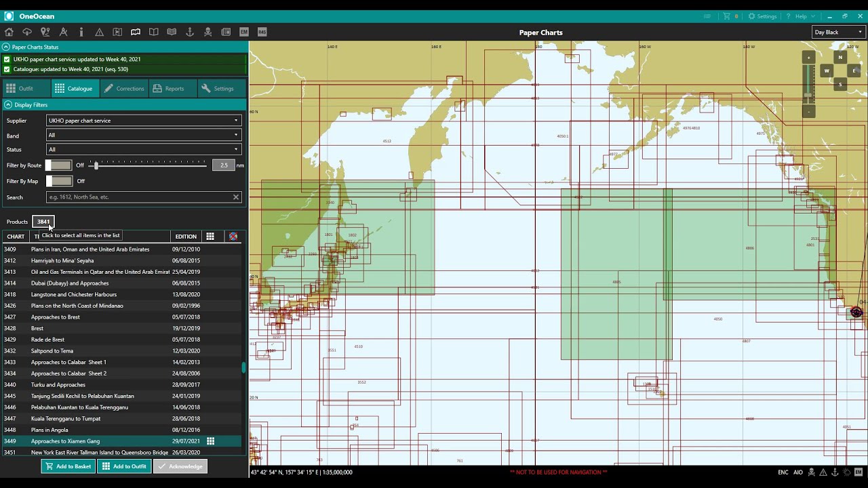868x488 pixels.
Task: Toggle the Catalogue updated status checkbox
Action: coord(7,69)
